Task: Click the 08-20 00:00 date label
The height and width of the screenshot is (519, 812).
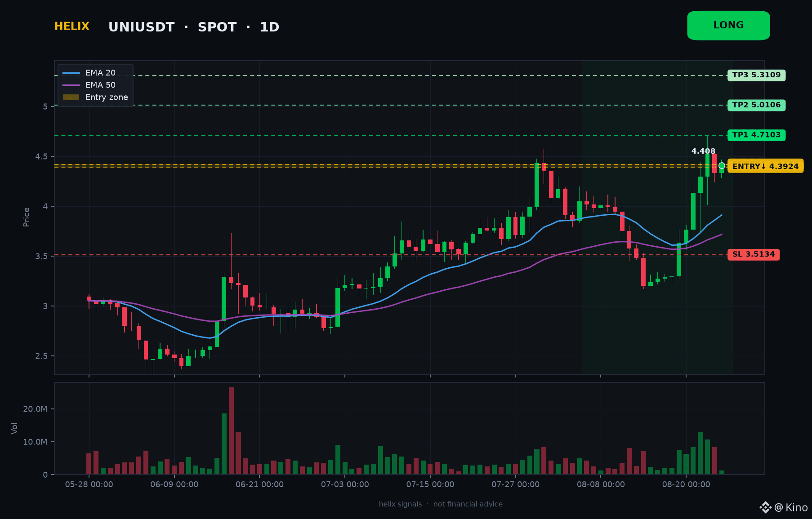Action: point(686,484)
